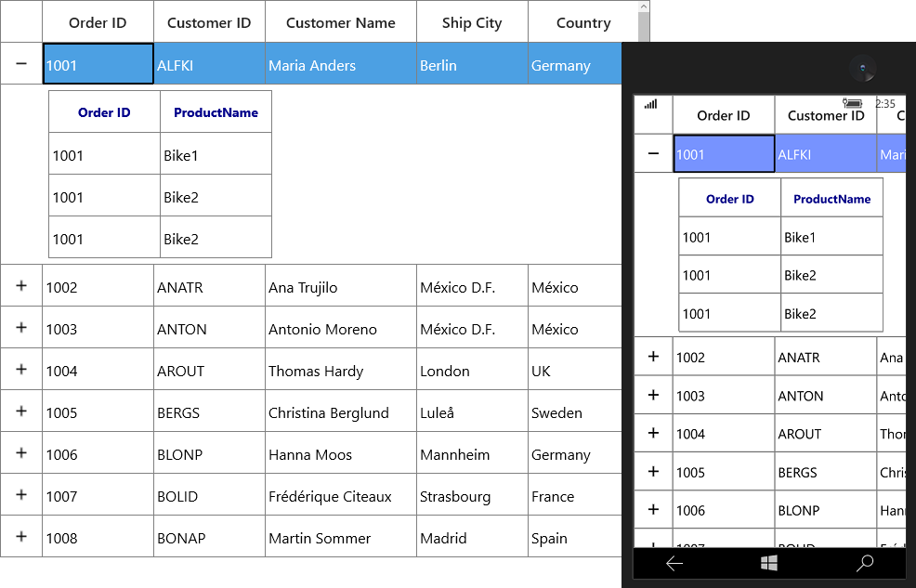Expand order 1006 row on phone
This screenshot has height=588, width=916.
point(653,509)
